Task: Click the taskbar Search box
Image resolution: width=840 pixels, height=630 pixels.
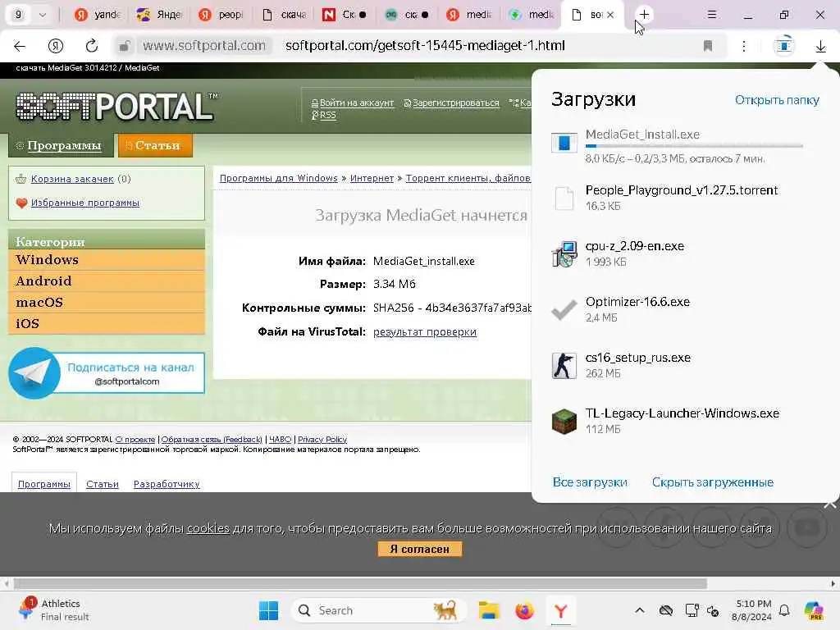Action: (x=378, y=610)
